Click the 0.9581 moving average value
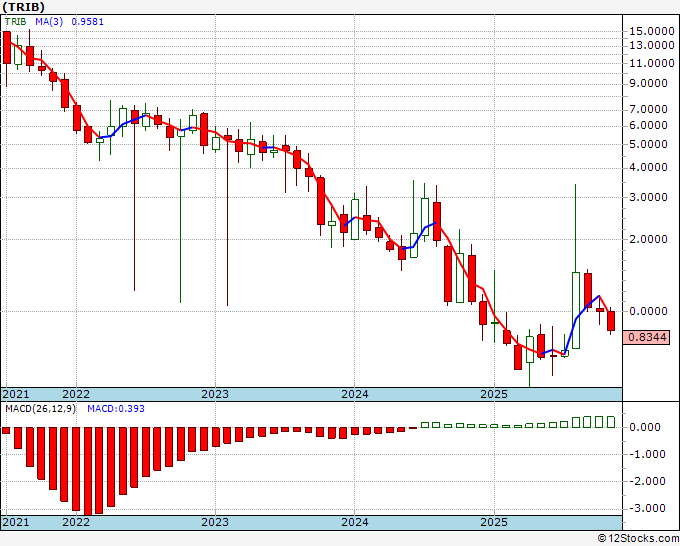 (88, 21)
